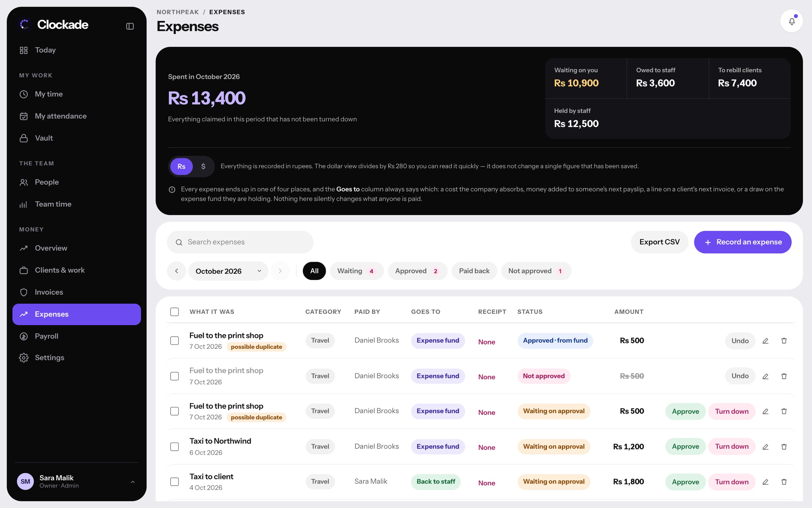Image resolution: width=812 pixels, height=508 pixels.
Task: Filter by Not approved expenses
Action: point(536,271)
